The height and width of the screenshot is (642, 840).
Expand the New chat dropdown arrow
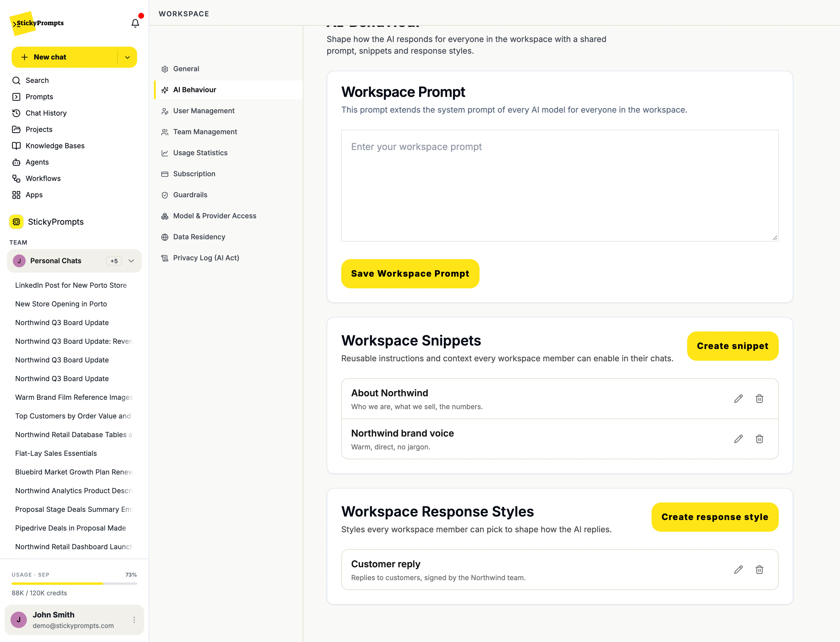coord(127,57)
